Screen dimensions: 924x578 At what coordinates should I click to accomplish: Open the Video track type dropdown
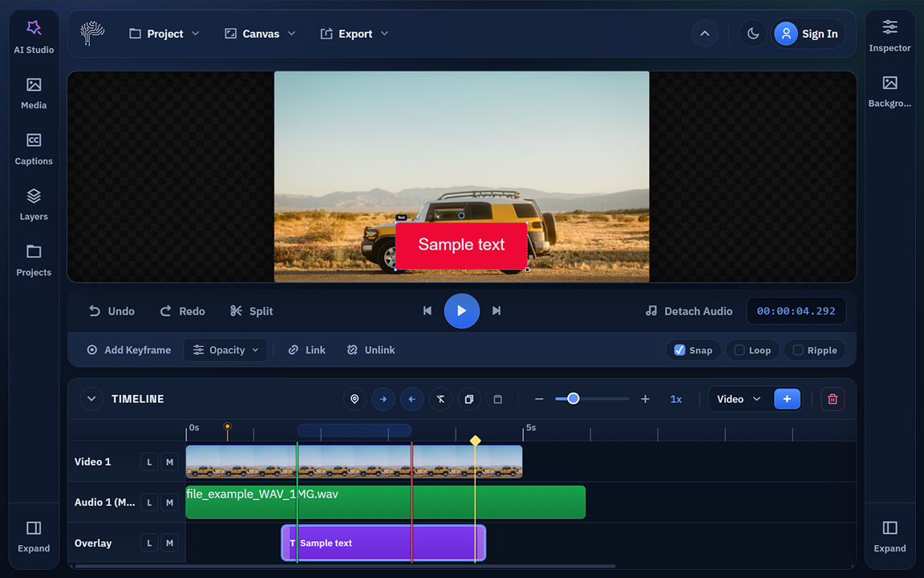(x=739, y=399)
